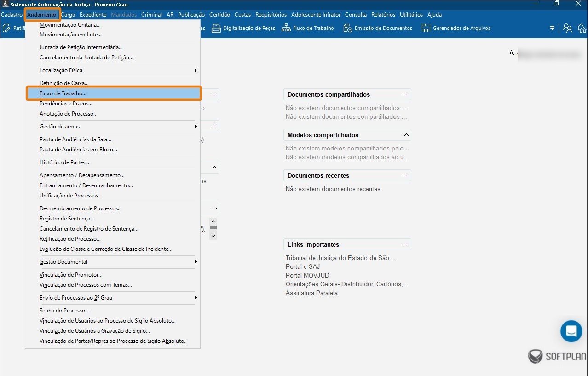Click the home icon in toolbar
The width and height of the screenshot is (588, 376).
click(582, 28)
